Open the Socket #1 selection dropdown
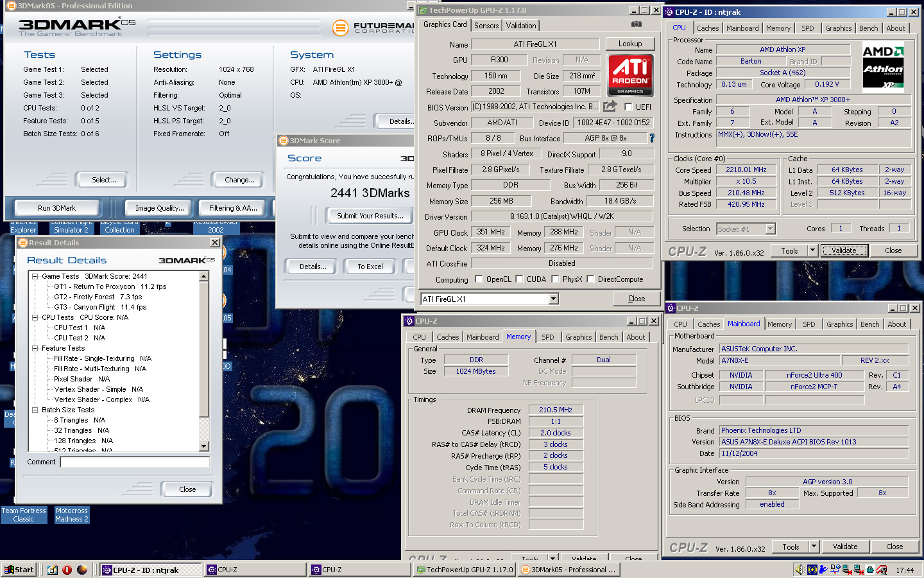 770,229
